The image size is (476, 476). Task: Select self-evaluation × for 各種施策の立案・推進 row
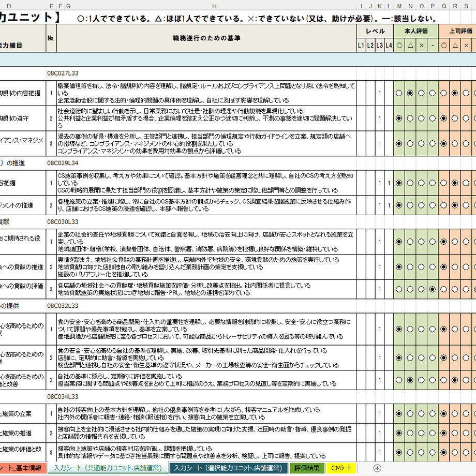[x=421, y=205]
